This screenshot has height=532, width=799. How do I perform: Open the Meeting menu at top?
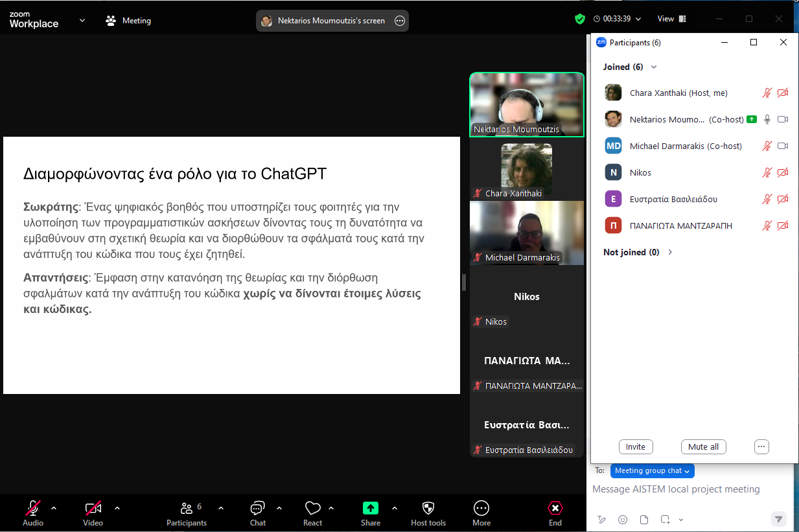click(x=128, y=21)
